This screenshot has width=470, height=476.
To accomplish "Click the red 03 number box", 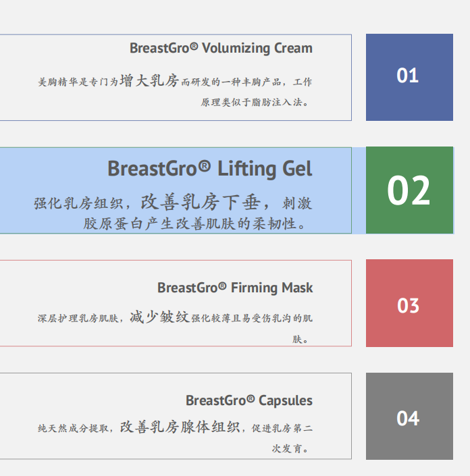I will pyautogui.click(x=409, y=303).
